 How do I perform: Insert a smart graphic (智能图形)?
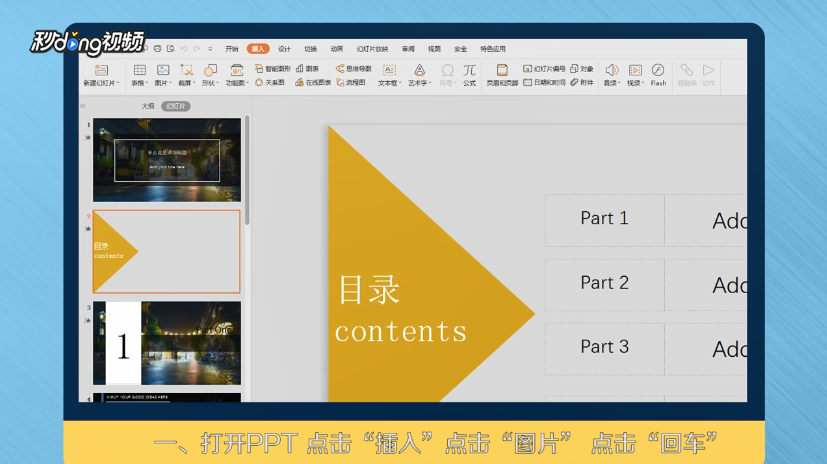click(x=272, y=69)
